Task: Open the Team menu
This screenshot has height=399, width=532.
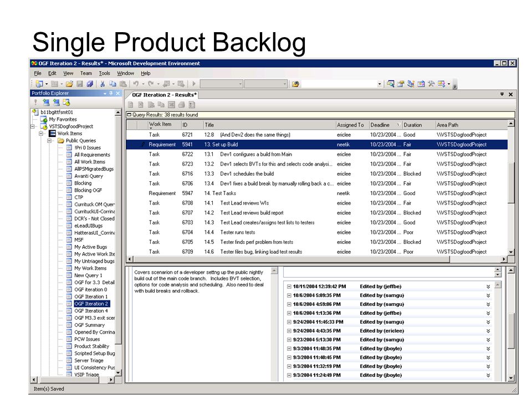Action: coord(86,73)
